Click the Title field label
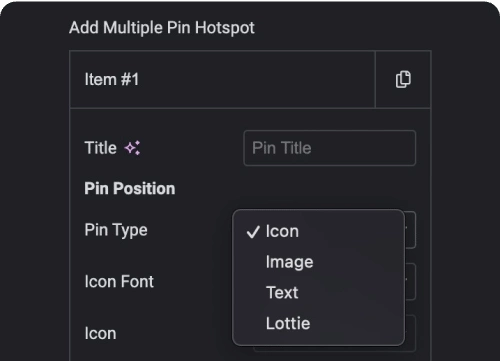This screenshot has height=361, width=500. 100,148
